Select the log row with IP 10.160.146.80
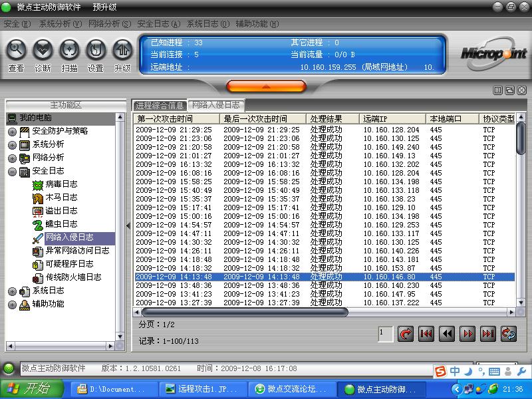The width and height of the screenshot is (532, 399). [x=325, y=277]
